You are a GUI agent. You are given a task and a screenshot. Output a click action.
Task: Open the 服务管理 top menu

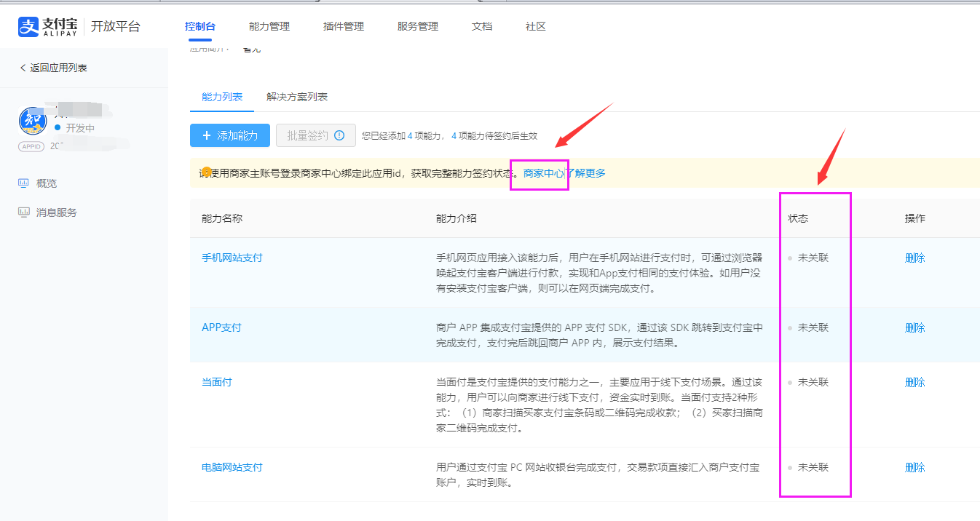418,26
